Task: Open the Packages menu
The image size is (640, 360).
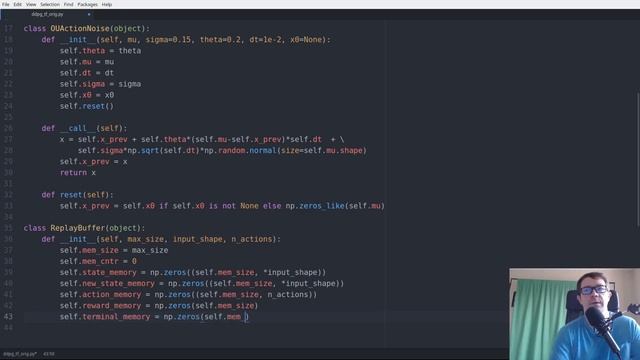Action: [x=87, y=4]
